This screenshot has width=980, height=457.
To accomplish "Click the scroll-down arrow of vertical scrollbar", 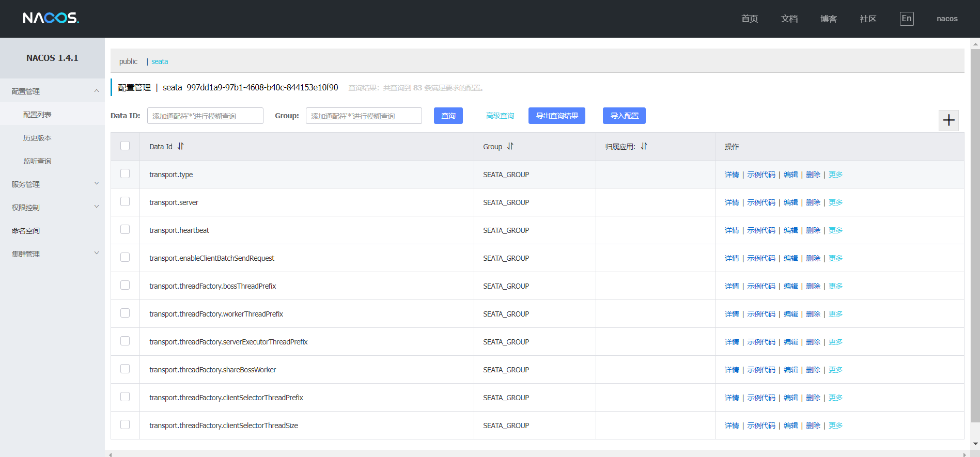I will coord(975,444).
